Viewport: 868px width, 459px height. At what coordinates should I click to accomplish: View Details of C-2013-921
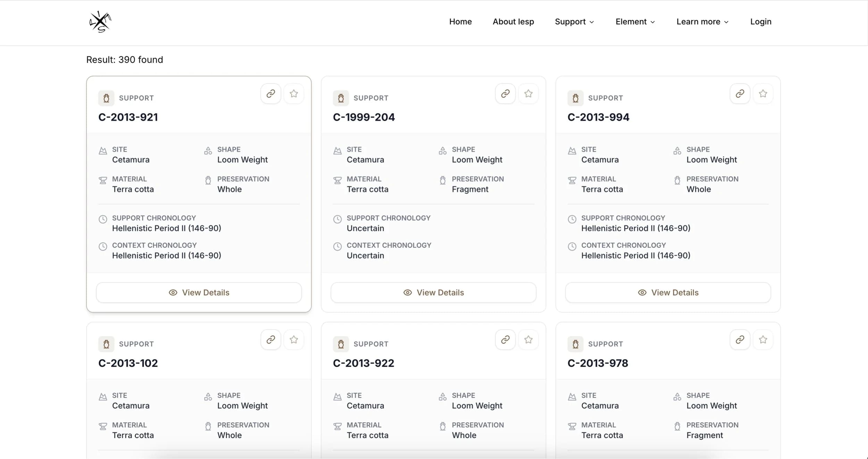pos(199,292)
